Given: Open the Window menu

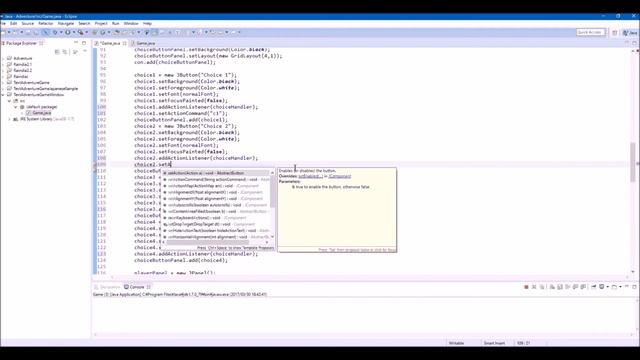Looking at the screenshot, I should [131, 24].
